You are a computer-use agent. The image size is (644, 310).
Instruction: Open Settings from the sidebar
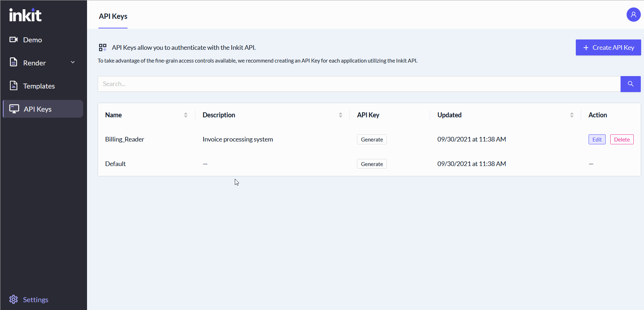click(29, 299)
